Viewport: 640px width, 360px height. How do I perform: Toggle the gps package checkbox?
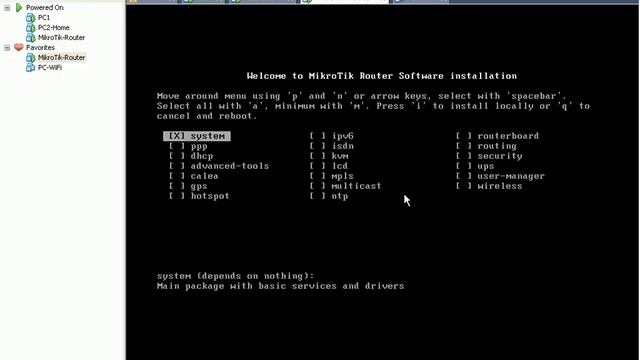177,186
